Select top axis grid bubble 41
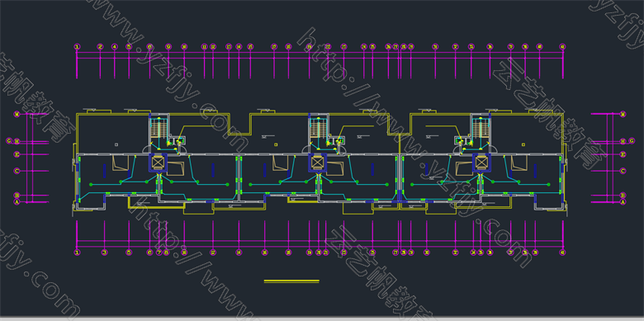This screenshot has height=321, width=644. 563,47
